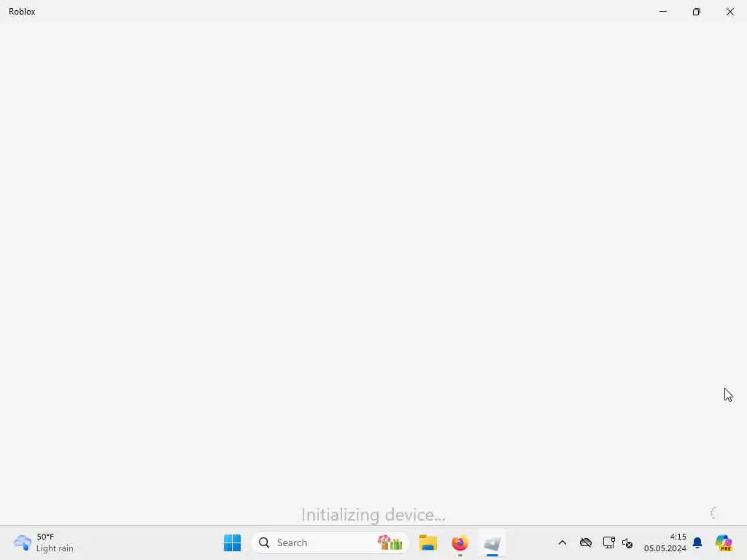
Task: Click the flowers search highlight icon
Action: tap(390, 542)
